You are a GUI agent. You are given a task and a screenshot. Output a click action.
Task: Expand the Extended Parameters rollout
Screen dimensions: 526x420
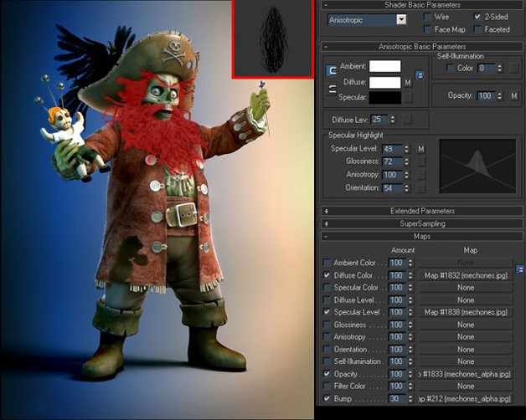click(x=422, y=211)
